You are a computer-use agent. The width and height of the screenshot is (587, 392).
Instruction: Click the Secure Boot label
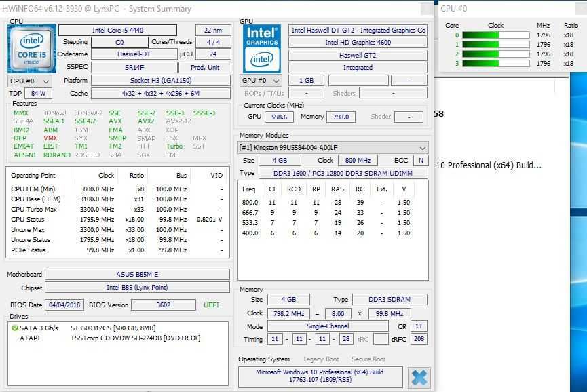pyautogui.click(x=368, y=359)
